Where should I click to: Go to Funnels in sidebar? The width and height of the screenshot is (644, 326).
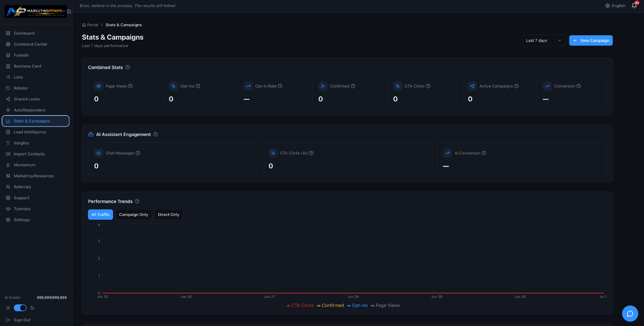pyautogui.click(x=36, y=55)
